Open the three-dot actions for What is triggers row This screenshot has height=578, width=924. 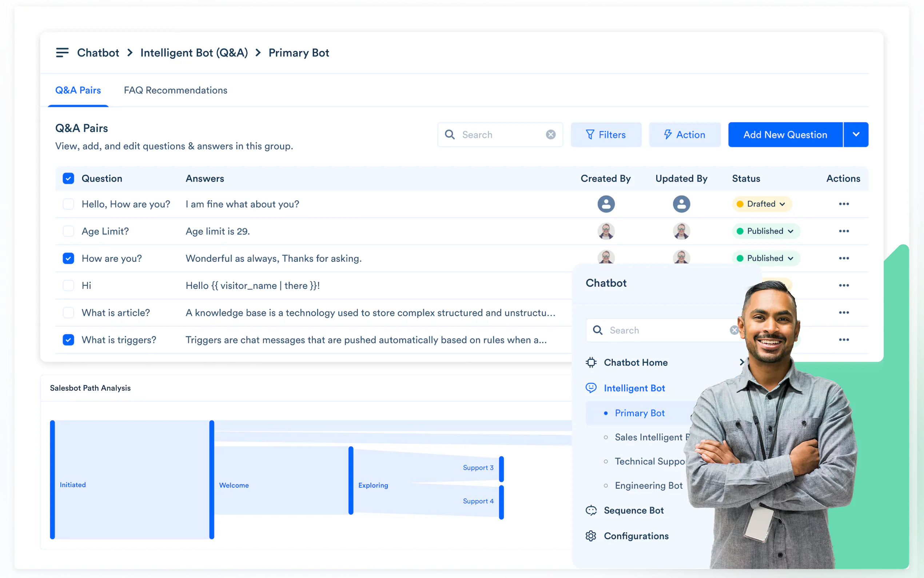click(843, 340)
